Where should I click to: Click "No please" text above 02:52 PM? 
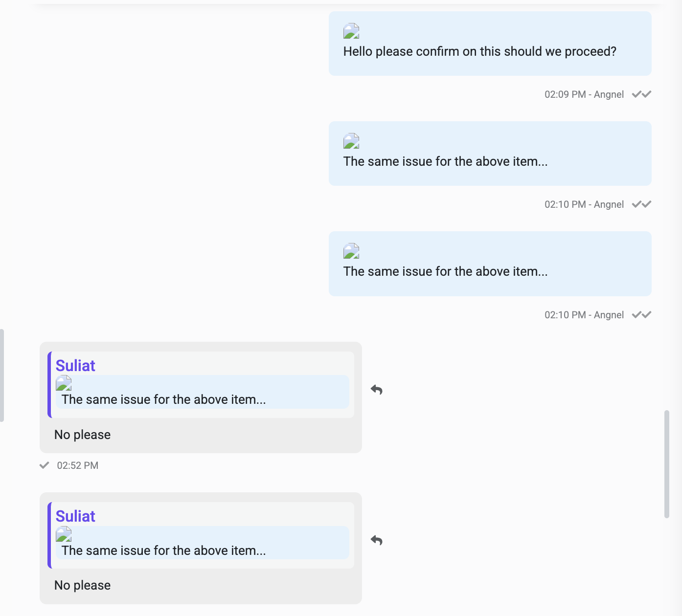coord(83,435)
